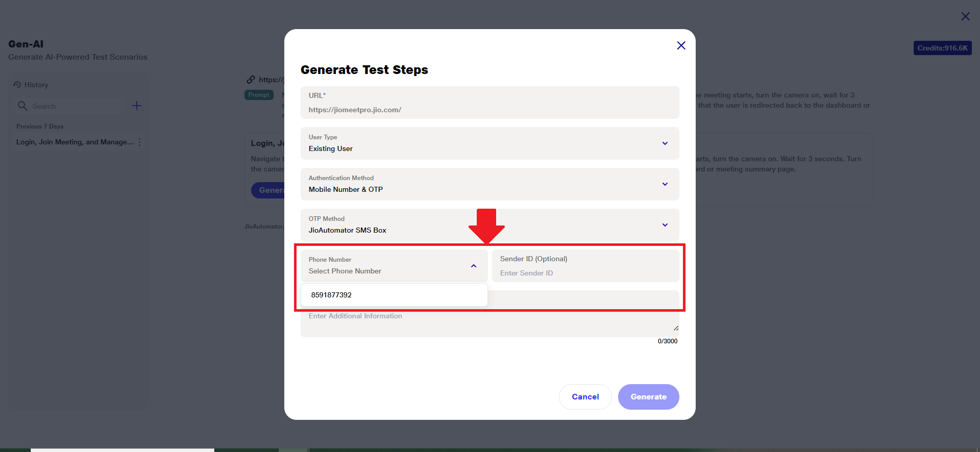This screenshot has width=980, height=452.
Task: Click the top-right page close X icon
Action: [x=965, y=16]
